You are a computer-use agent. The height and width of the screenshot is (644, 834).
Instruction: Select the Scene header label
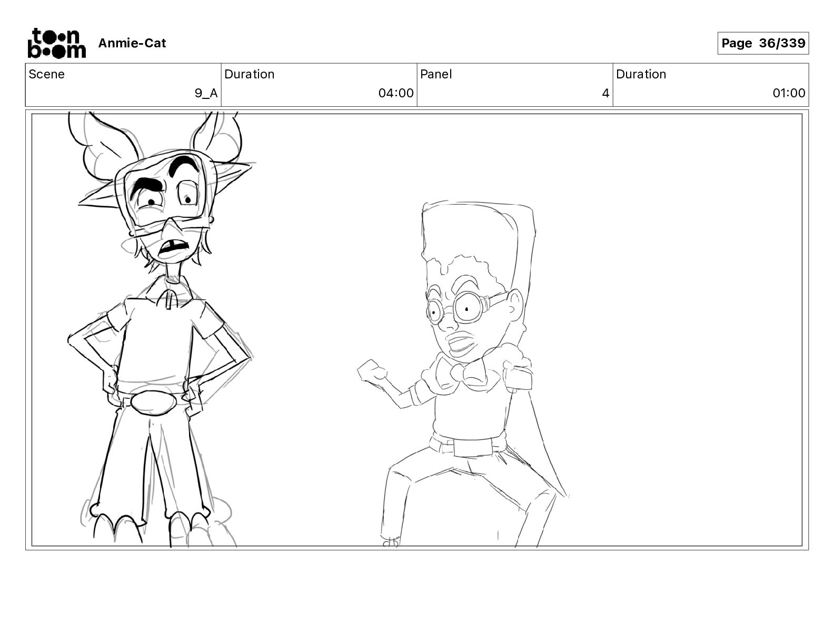(x=47, y=74)
